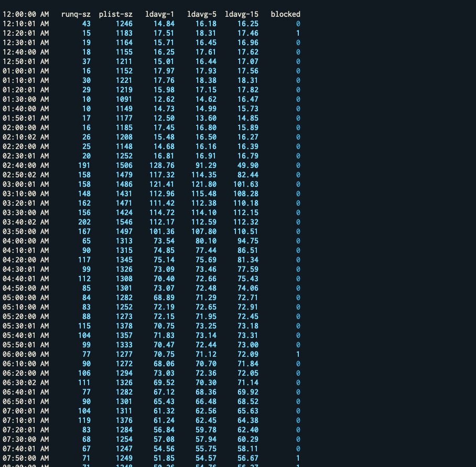Click ldavg-5 value 121.80
This screenshot has height=467, width=476.
click(x=204, y=184)
